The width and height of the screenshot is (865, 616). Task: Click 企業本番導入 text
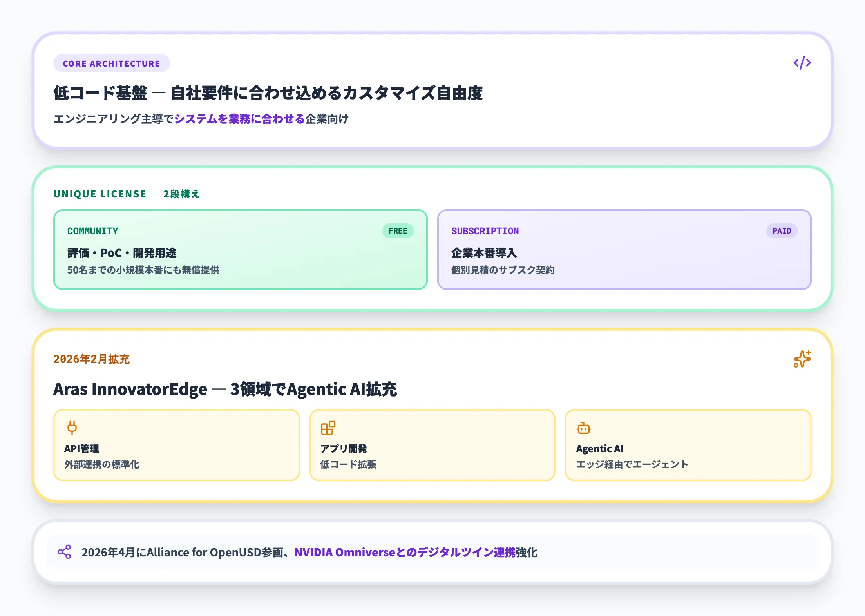[x=484, y=253]
